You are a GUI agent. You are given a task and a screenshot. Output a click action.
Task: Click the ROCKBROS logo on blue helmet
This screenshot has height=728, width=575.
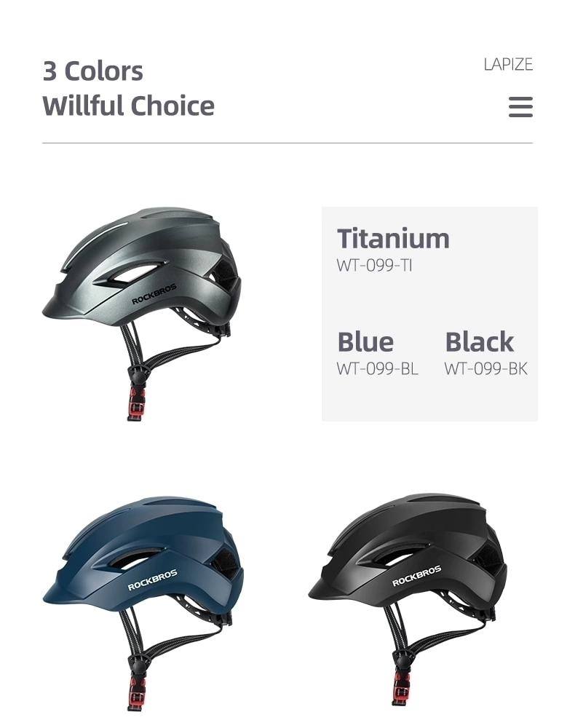[x=152, y=580]
